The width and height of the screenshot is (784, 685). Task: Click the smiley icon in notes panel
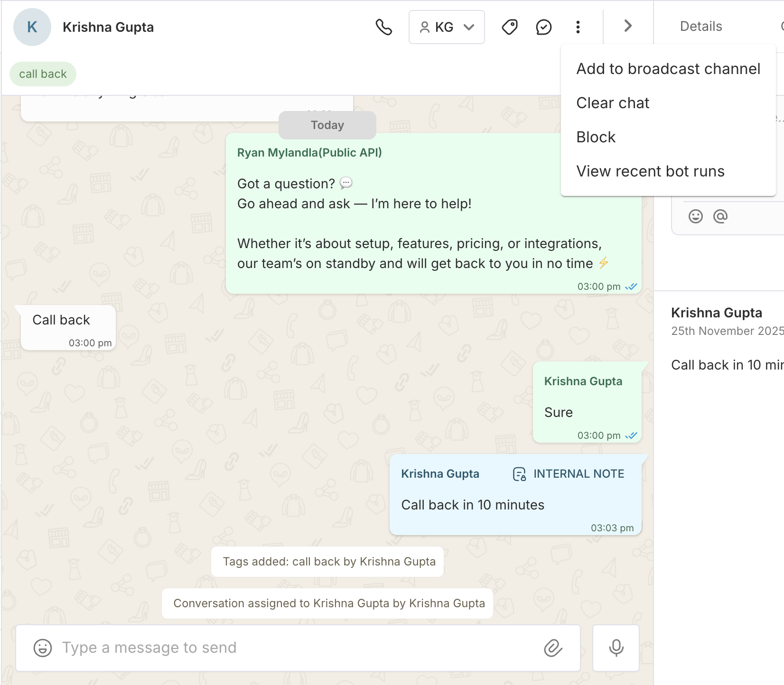(x=695, y=216)
